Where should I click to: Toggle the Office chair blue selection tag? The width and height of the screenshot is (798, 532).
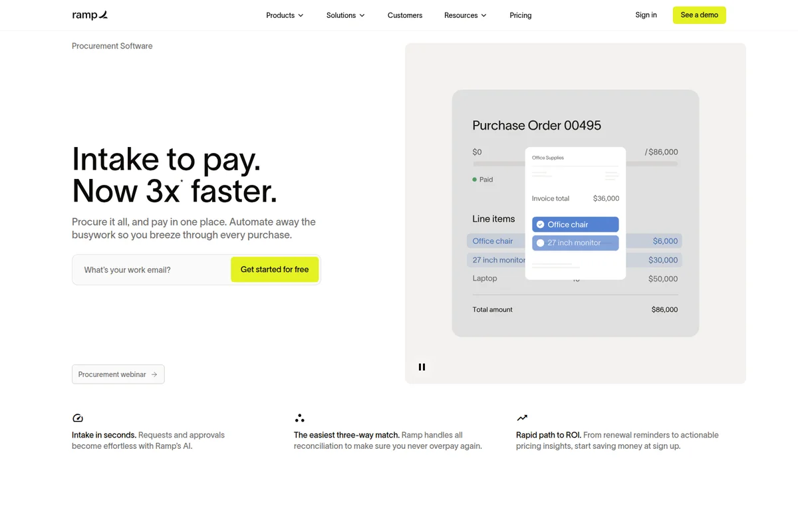[x=575, y=224]
